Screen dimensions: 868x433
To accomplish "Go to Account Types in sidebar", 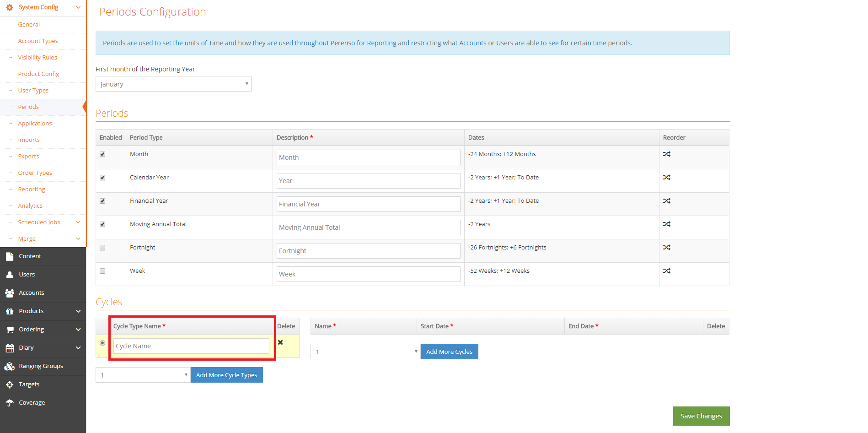I will (x=38, y=41).
